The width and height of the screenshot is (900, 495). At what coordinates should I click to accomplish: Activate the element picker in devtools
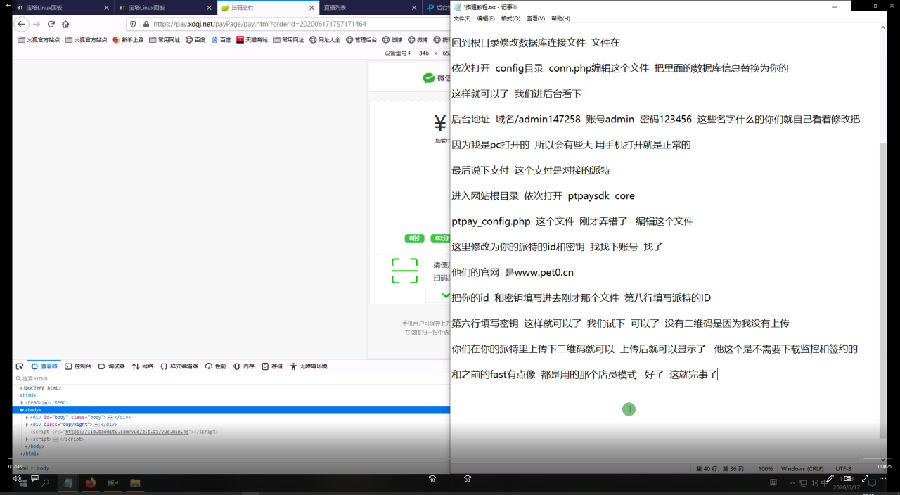point(20,366)
